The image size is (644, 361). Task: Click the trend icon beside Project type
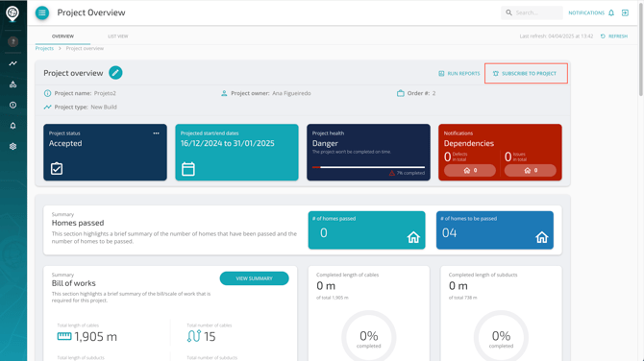[x=48, y=108]
